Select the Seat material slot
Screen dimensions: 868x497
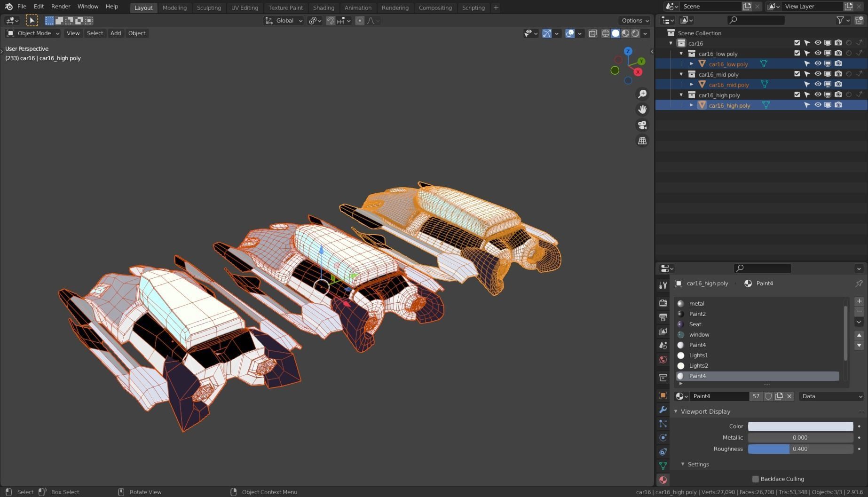(x=757, y=324)
